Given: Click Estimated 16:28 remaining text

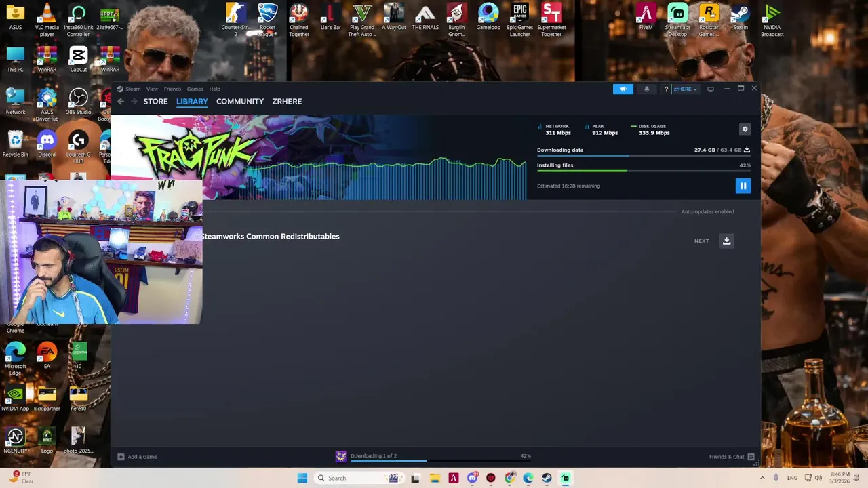Looking at the screenshot, I should pos(568,186).
